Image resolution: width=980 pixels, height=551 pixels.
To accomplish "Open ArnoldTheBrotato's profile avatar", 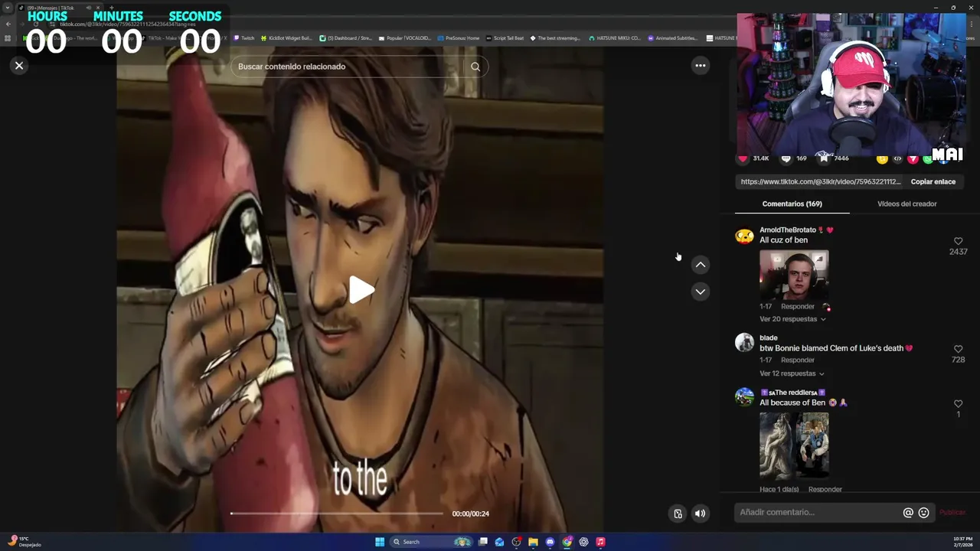I will click(744, 236).
